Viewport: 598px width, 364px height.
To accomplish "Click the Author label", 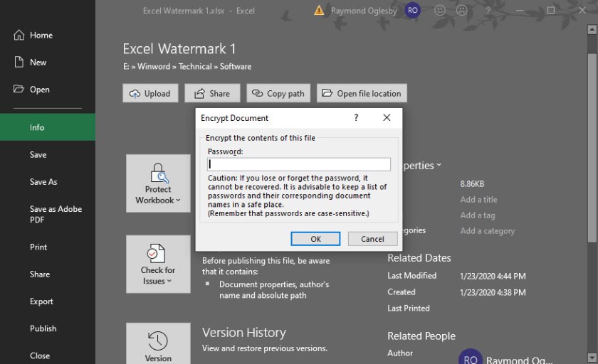I will tap(400, 353).
